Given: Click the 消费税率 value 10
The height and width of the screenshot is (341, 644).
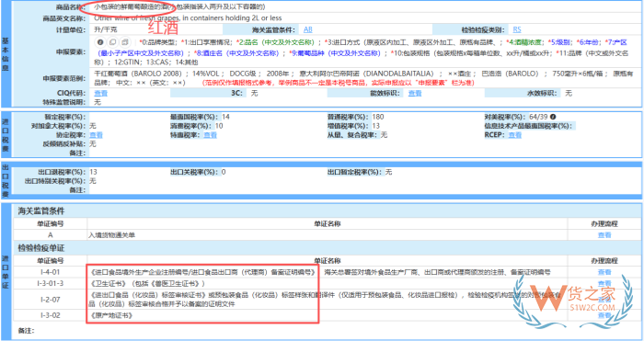Looking at the screenshot, I should [x=219, y=126].
